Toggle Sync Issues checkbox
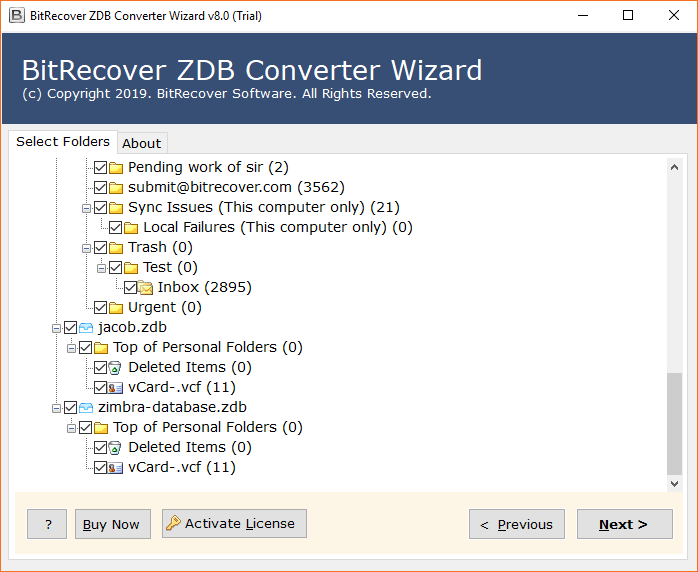Image resolution: width=698 pixels, height=572 pixels. pyautogui.click(x=101, y=208)
